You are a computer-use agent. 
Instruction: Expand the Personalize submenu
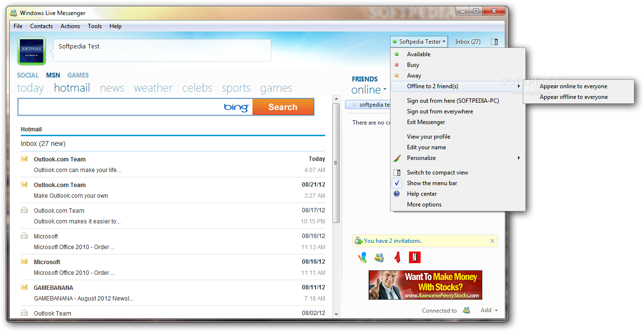[457, 158]
